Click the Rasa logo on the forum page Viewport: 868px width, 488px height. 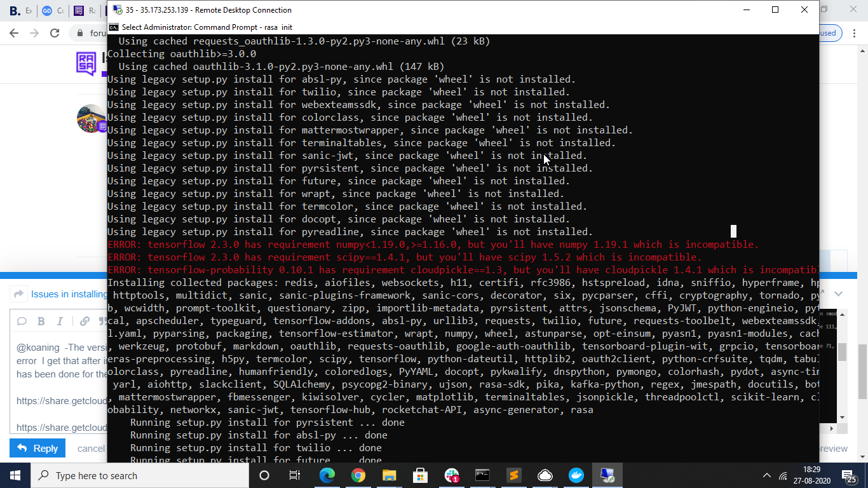tap(86, 64)
